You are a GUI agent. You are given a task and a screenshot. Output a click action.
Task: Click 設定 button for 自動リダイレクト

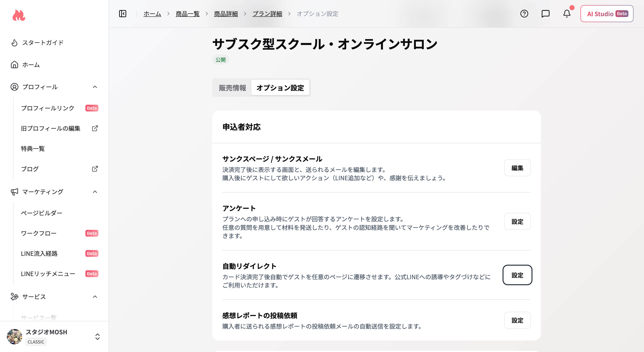[517, 275]
